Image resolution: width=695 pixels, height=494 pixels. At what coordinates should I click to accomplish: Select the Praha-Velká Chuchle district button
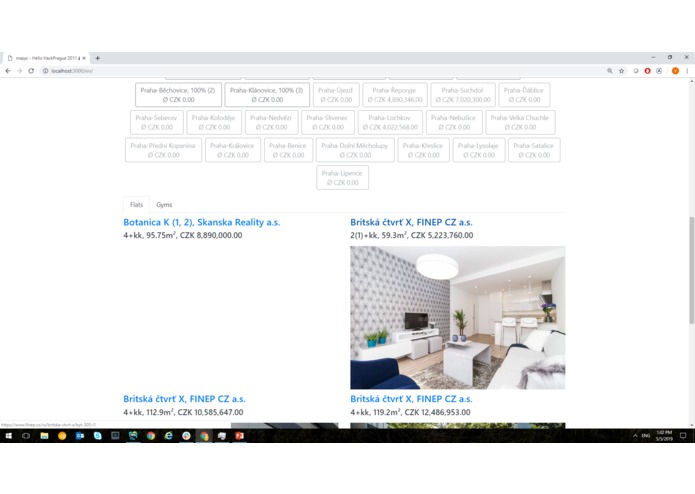(520, 122)
